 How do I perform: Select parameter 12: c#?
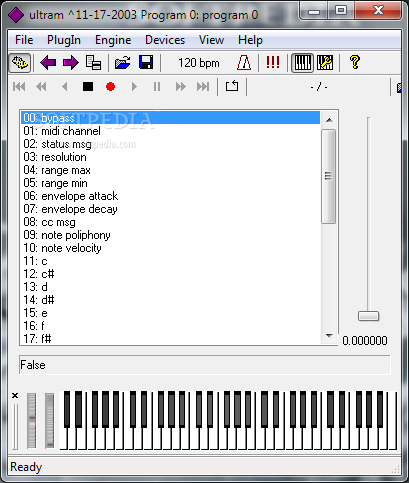170,274
